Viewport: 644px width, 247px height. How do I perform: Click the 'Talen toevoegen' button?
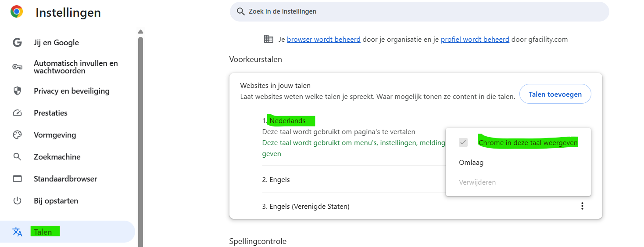[x=555, y=94]
